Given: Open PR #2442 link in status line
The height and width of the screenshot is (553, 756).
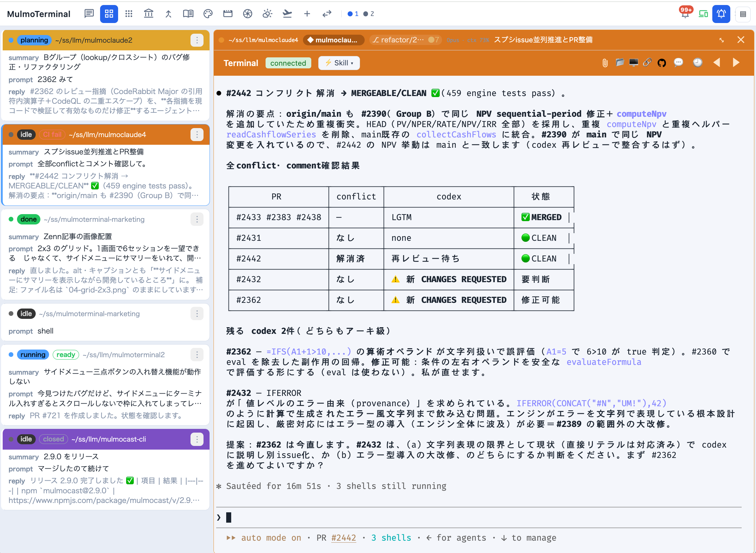Looking at the screenshot, I should (344, 538).
